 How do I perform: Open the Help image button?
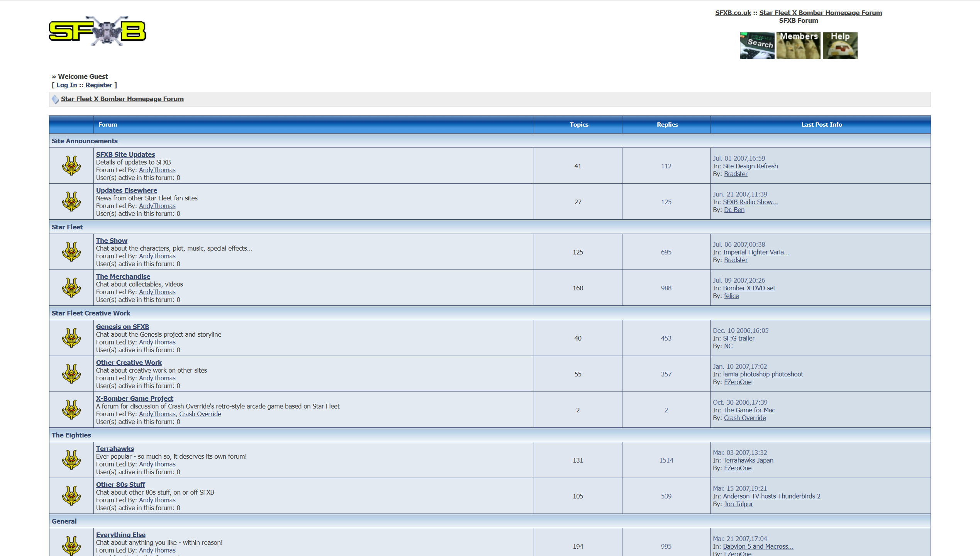click(840, 46)
